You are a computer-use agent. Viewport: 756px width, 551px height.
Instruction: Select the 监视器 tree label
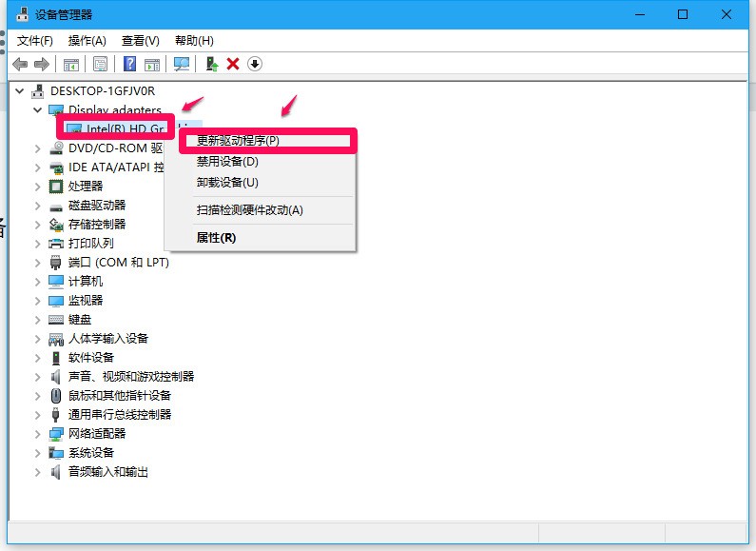86,301
